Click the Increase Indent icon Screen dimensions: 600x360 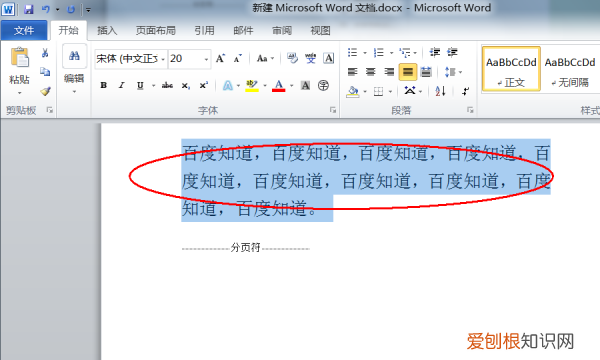(x=452, y=52)
